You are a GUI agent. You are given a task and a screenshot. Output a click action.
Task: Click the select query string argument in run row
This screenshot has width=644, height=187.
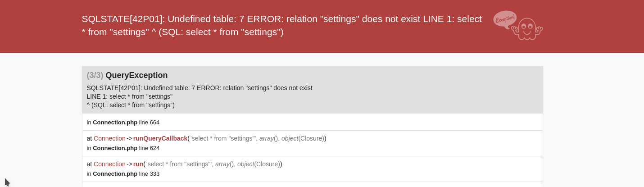click(179, 164)
